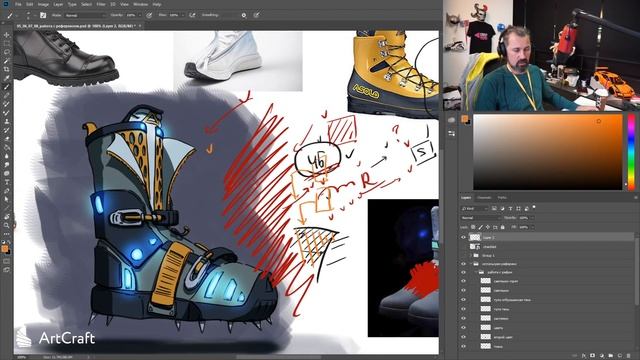
Task: Select the Hand tool
Action: coord(7,217)
